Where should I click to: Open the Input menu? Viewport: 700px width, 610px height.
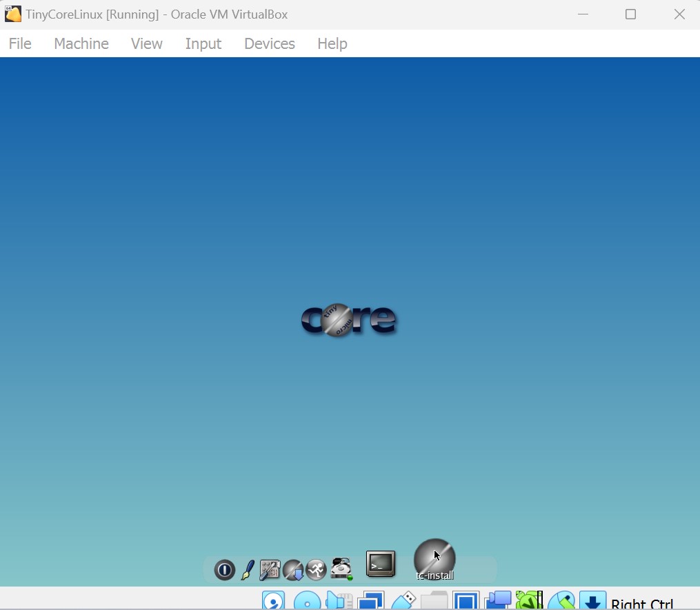point(203,43)
